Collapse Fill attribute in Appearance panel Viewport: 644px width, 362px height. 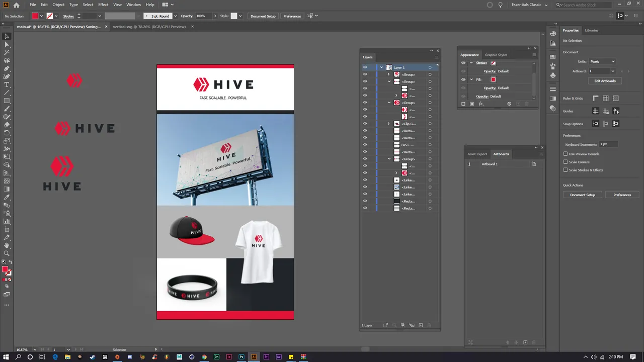point(471,79)
